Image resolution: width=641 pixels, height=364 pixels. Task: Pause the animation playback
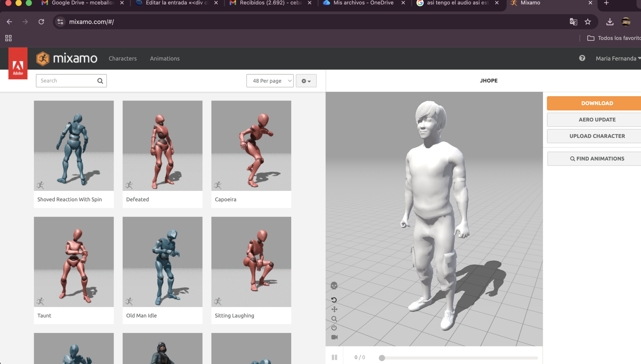pos(334,357)
